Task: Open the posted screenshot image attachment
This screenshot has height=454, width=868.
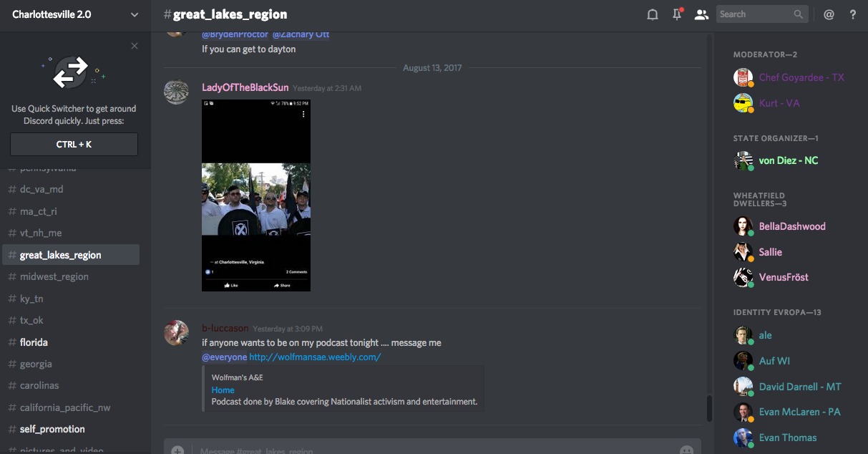Action: click(x=256, y=195)
